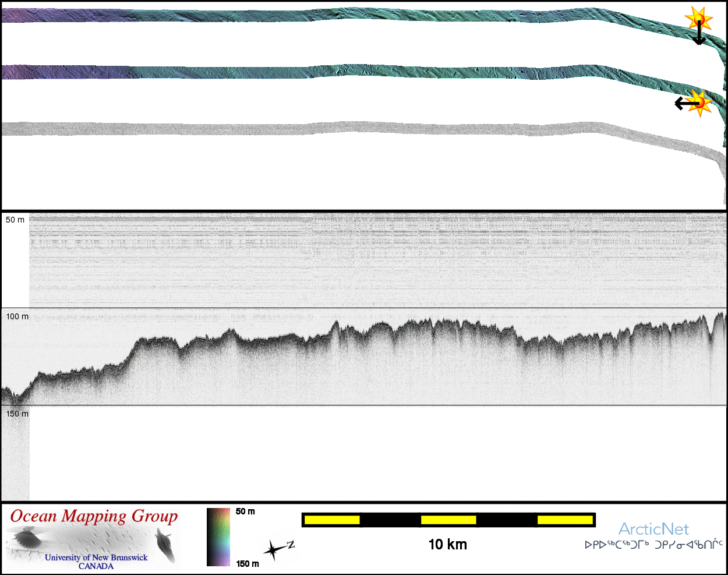
Task: Click the gray backscatter swath strip
Action: 349,129
